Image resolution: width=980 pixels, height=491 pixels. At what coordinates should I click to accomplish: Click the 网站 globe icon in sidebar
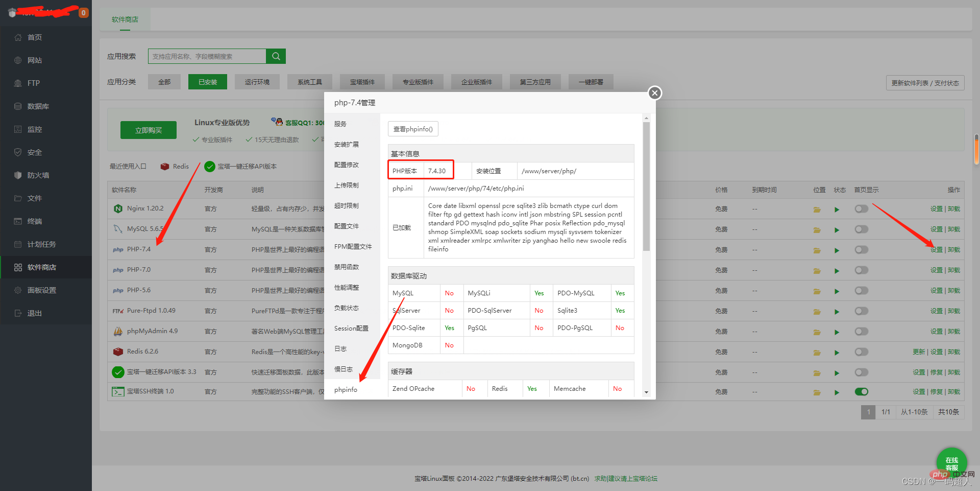coord(18,60)
